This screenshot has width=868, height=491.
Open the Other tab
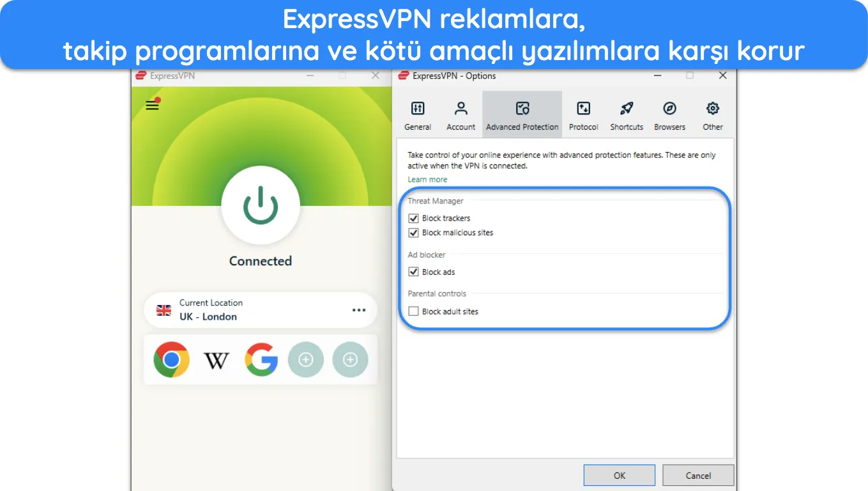click(713, 116)
